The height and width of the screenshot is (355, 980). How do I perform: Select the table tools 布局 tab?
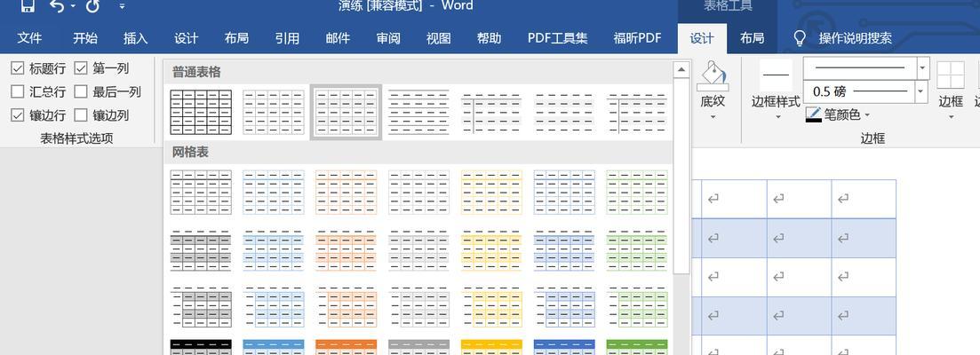pos(752,39)
